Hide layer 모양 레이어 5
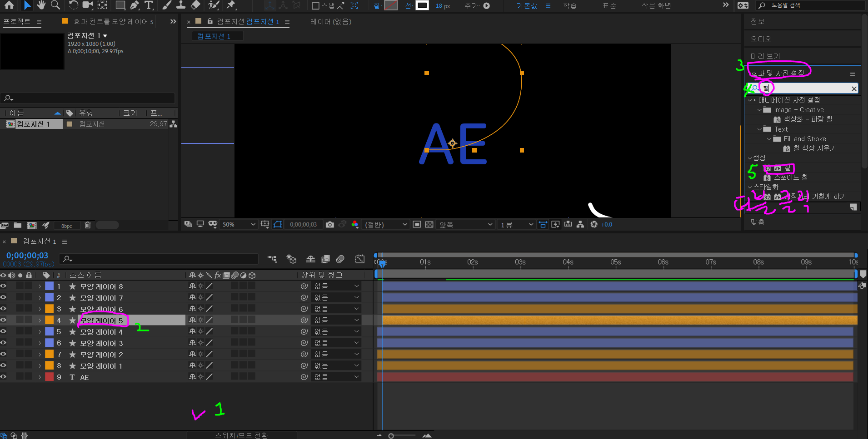The width and height of the screenshot is (868, 439). 3,320
